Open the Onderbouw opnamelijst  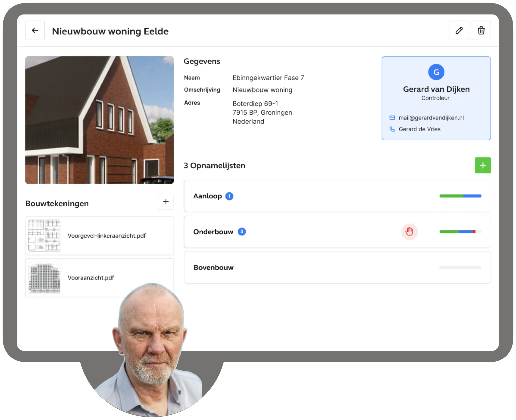pyautogui.click(x=213, y=232)
